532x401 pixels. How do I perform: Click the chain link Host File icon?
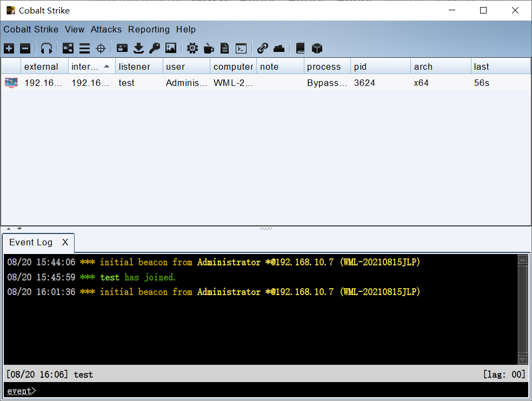point(263,48)
